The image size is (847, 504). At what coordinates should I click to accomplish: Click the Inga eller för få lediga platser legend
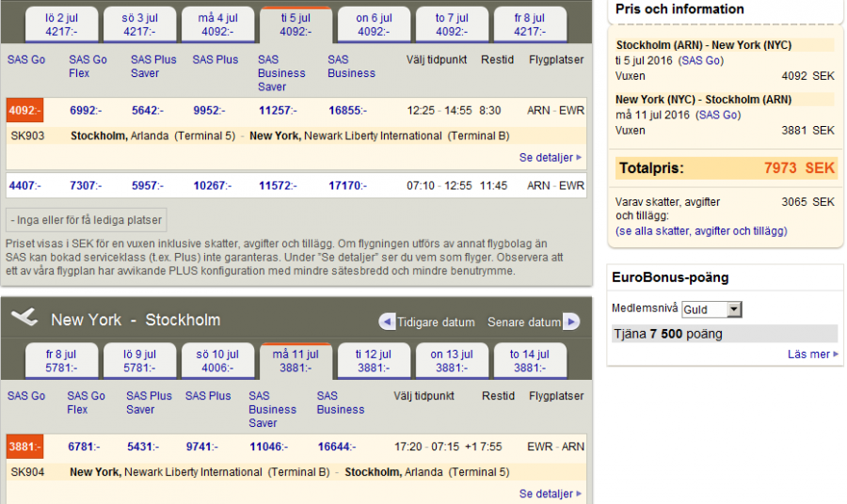click(x=86, y=220)
